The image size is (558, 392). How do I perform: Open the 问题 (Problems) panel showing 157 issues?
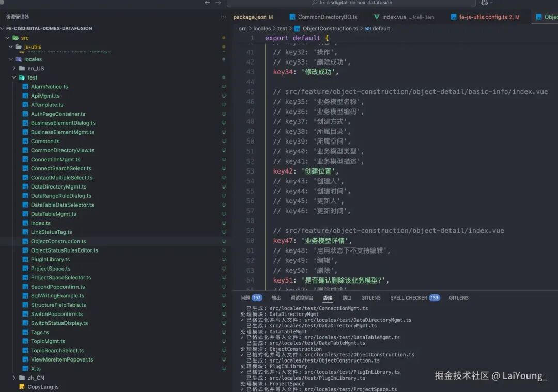(248, 297)
